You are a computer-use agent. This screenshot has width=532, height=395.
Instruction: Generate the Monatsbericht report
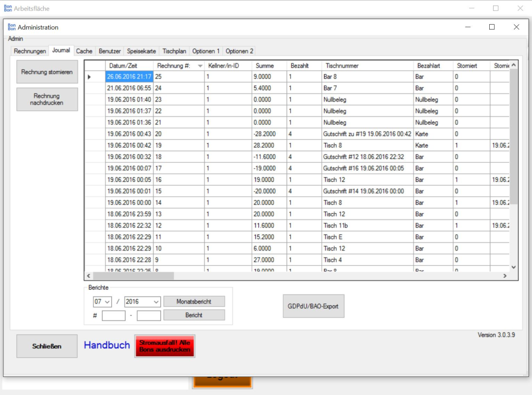[194, 302]
